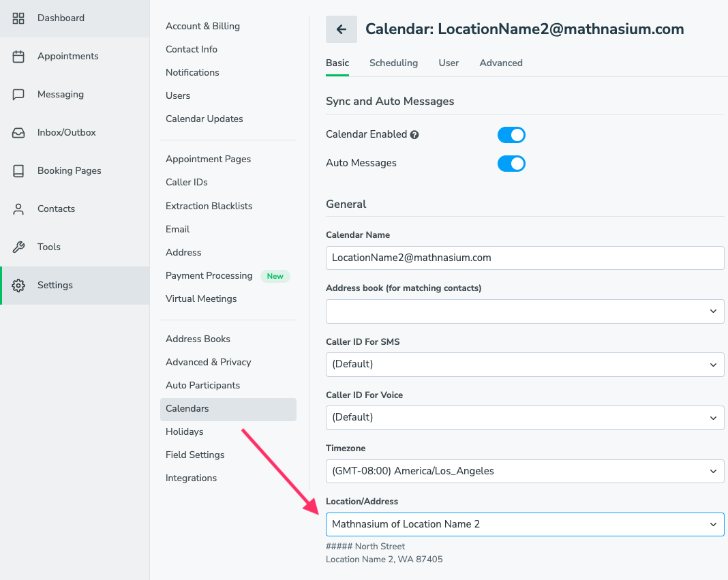Open Tools in the main sidebar
The height and width of the screenshot is (580, 728).
(75, 247)
